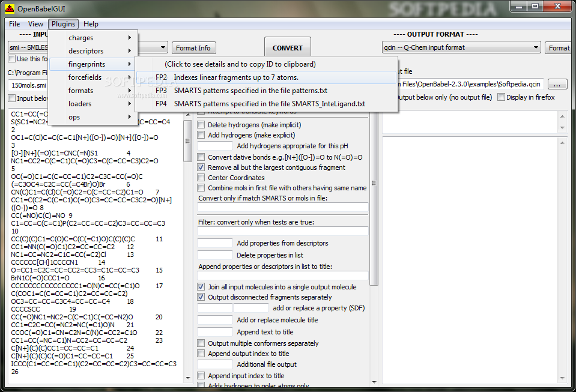The height and width of the screenshot is (392, 576).
Task: Expand the charges submenu
Action: pos(93,38)
